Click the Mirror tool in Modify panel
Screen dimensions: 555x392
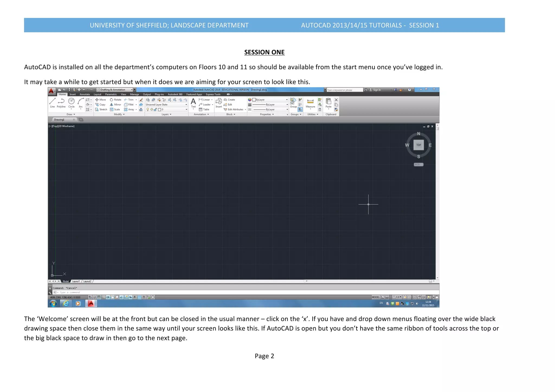point(115,105)
